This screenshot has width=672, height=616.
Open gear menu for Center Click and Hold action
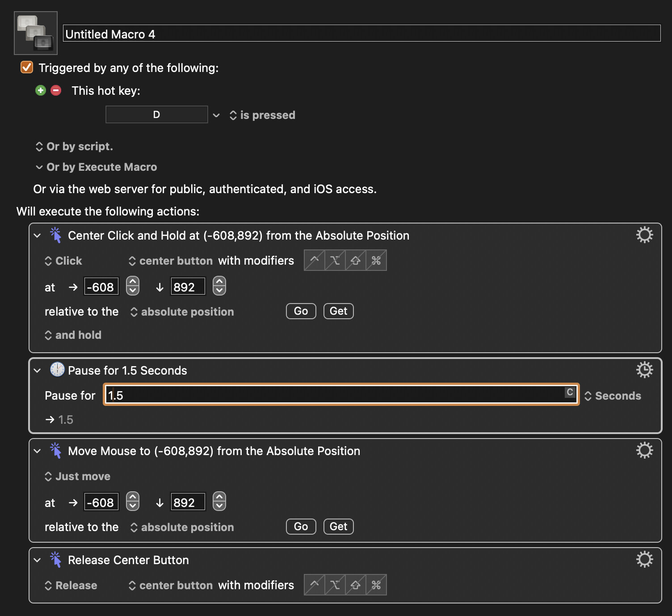coord(644,235)
